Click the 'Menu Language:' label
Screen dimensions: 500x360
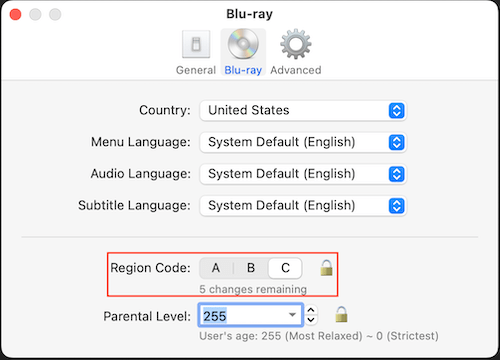tap(141, 142)
